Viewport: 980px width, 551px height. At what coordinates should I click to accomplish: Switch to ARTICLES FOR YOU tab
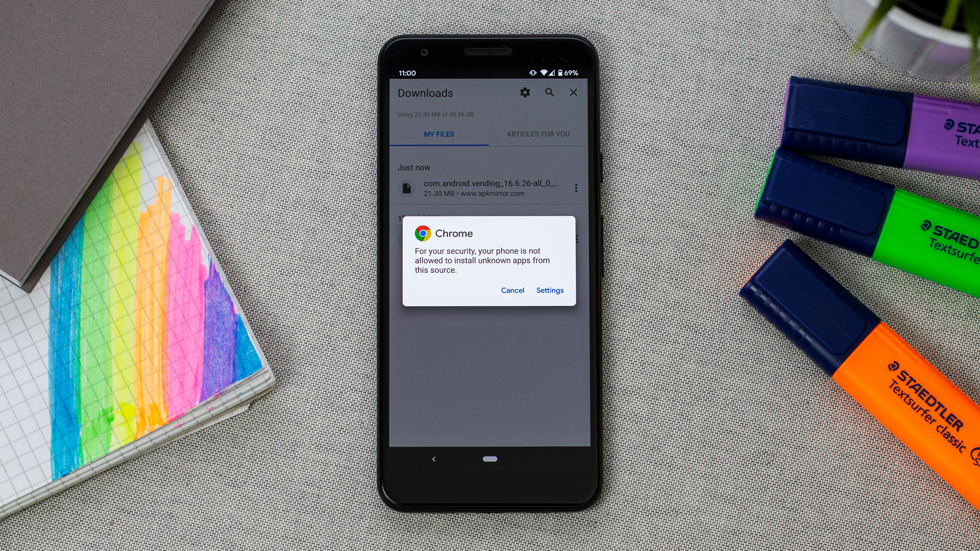(x=538, y=134)
